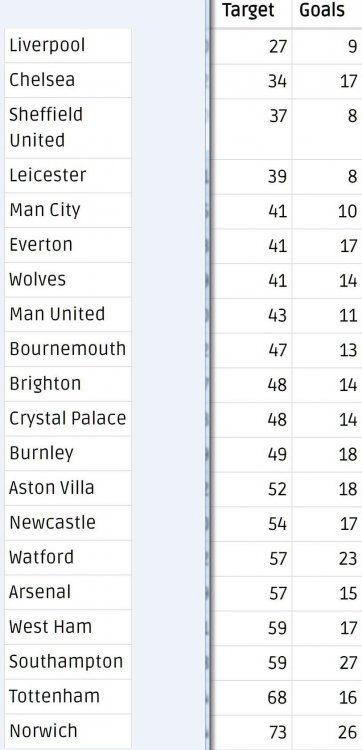The width and height of the screenshot is (362, 750).
Task: Sort by the Target column header
Action: point(248,10)
